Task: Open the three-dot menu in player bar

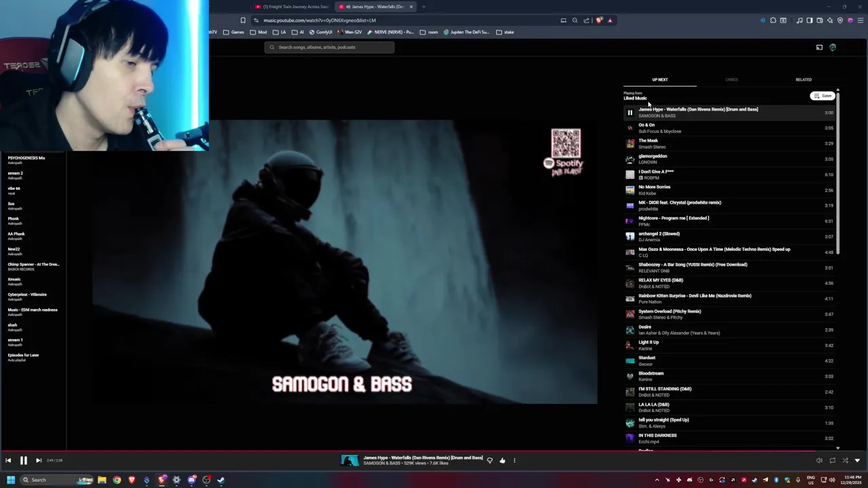Action: pos(514,460)
